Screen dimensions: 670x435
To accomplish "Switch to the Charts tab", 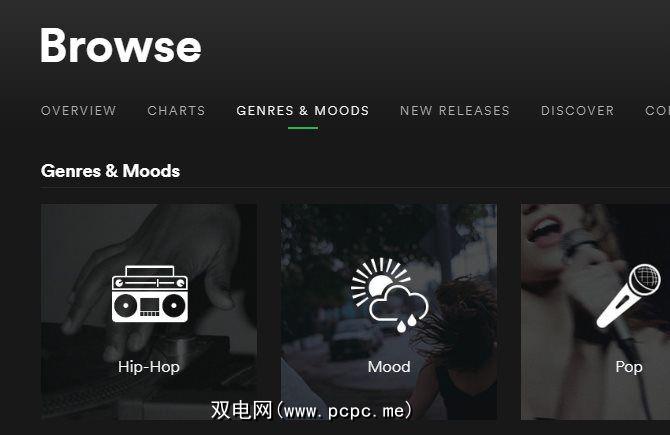I will click(176, 111).
